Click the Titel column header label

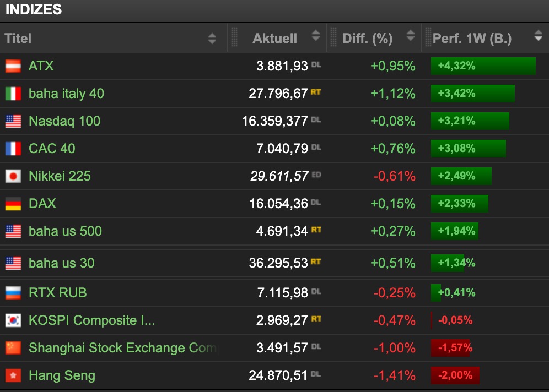click(x=18, y=39)
